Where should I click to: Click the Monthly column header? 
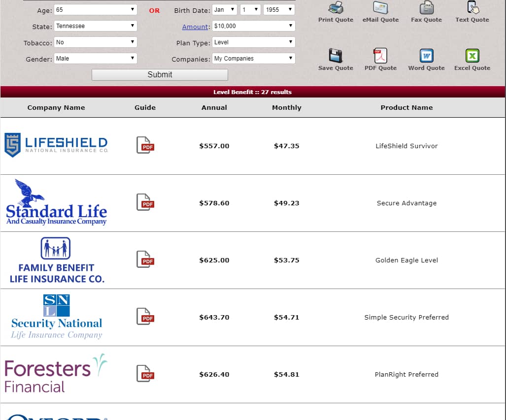[x=287, y=107]
